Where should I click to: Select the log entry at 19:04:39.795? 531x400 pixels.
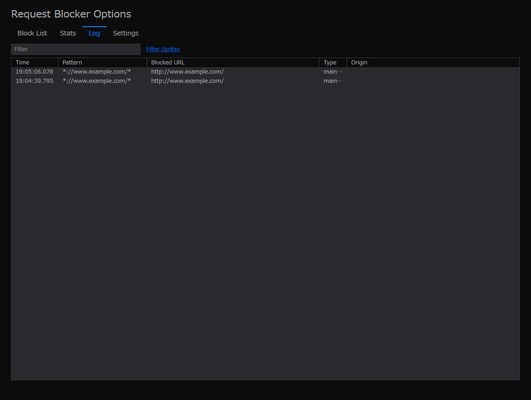tap(266, 81)
